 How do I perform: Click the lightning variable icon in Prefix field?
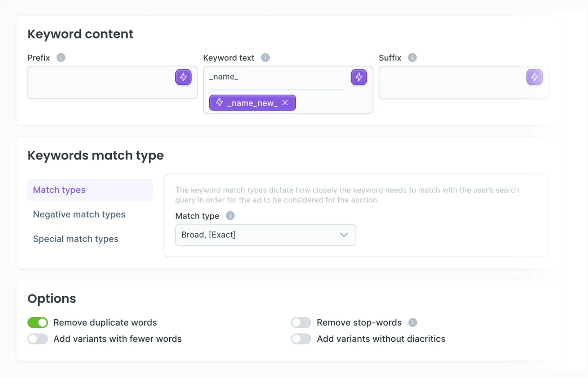pos(183,77)
